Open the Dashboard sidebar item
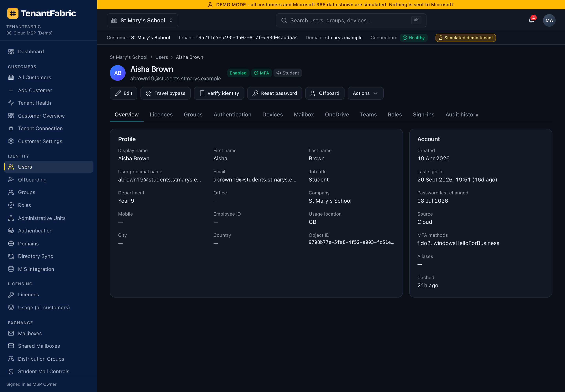Viewport: 565px width, 392px height. 49,52
